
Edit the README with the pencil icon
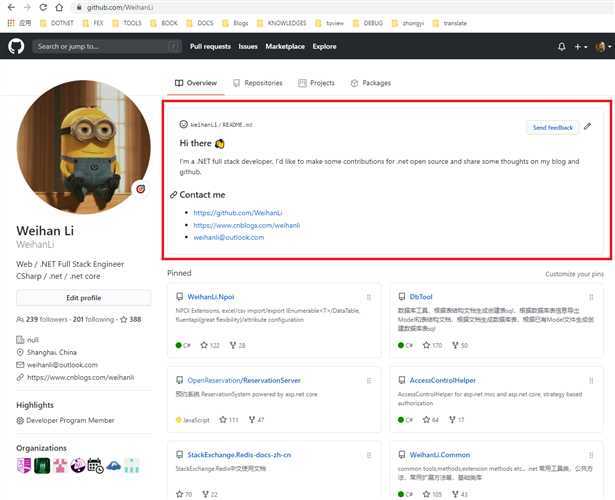587,126
